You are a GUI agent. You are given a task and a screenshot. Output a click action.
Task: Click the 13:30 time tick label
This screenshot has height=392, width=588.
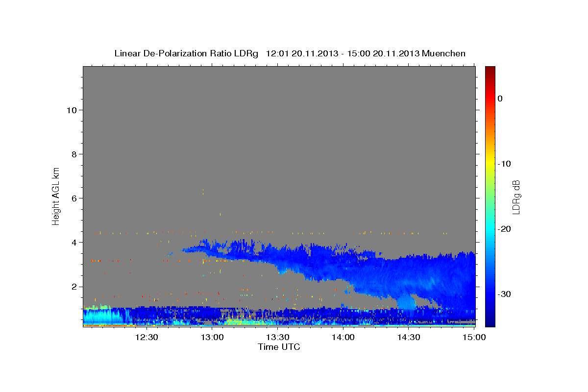point(278,337)
